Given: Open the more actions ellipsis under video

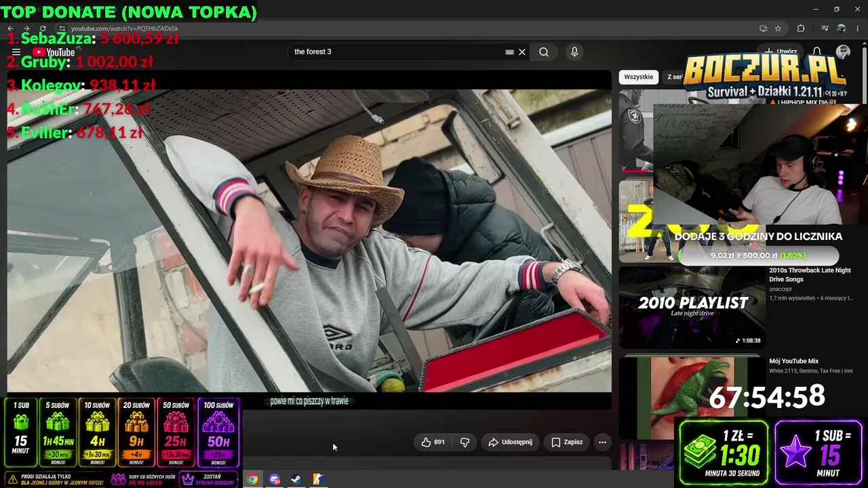Looking at the screenshot, I should [x=602, y=442].
